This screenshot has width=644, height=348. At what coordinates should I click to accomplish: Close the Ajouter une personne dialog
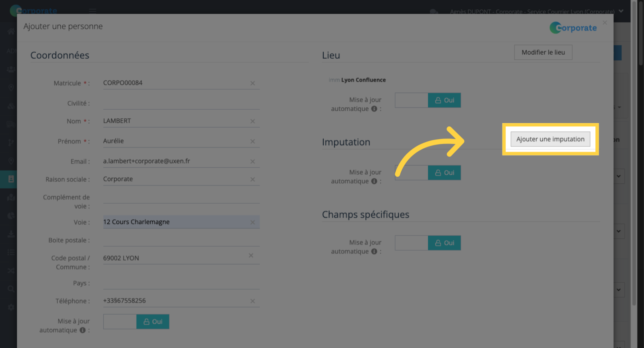point(605,23)
